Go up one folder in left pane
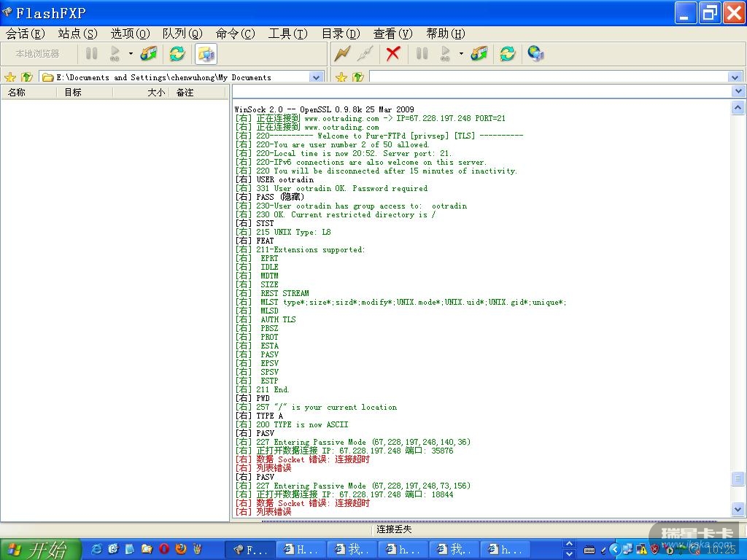 pyautogui.click(x=27, y=77)
